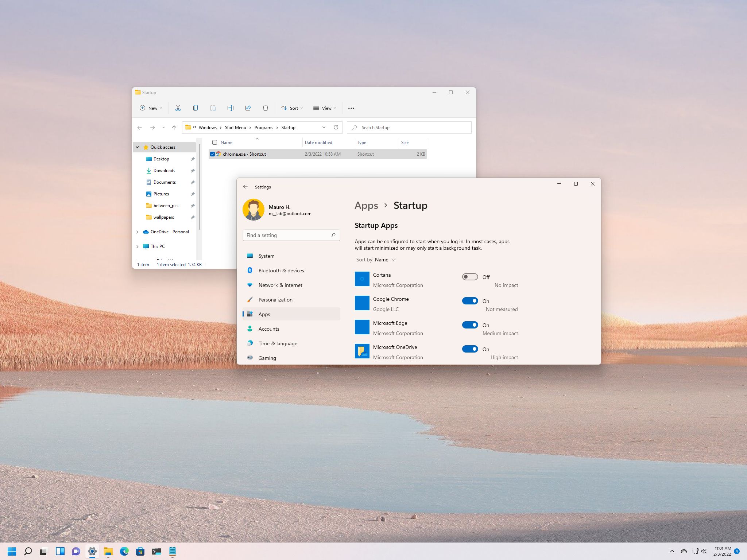Click the Search Startup field
The width and height of the screenshot is (747, 560).
[409, 128]
